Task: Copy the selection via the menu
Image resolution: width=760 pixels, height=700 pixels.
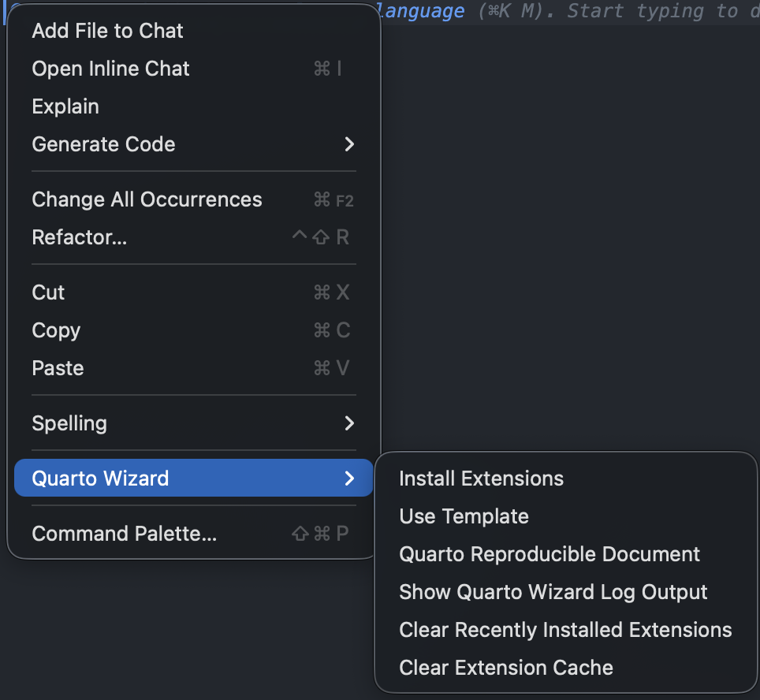Action: tap(55, 330)
